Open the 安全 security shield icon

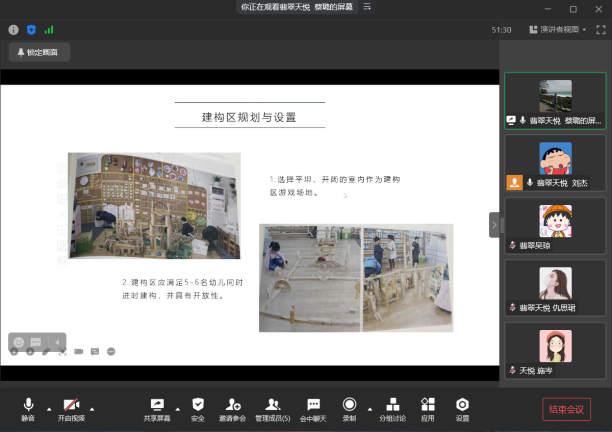coord(197,407)
